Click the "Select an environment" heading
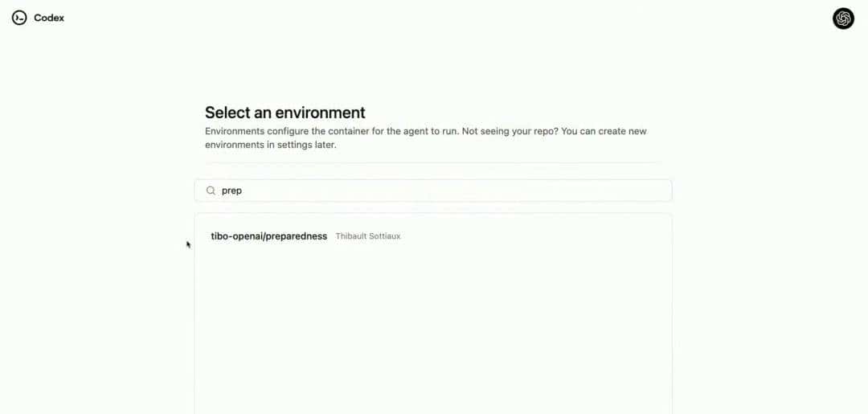Image resolution: width=868 pixels, height=414 pixels. coord(285,113)
